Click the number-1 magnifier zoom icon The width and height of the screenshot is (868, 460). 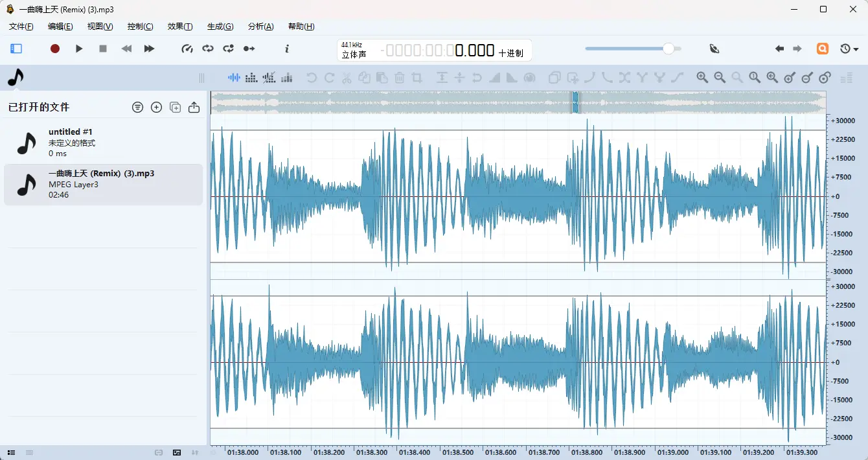[755, 78]
